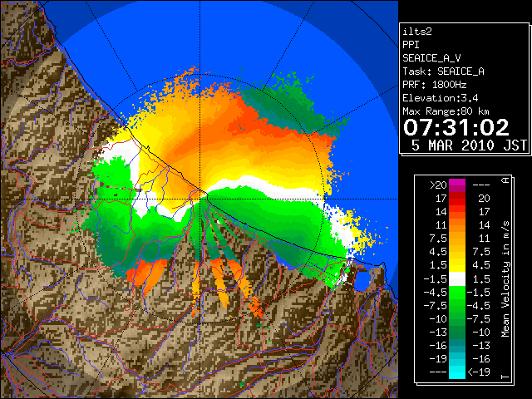Click the 'Task: SEAICE_A' line
The height and width of the screenshot is (399, 532).
point(443,71)
